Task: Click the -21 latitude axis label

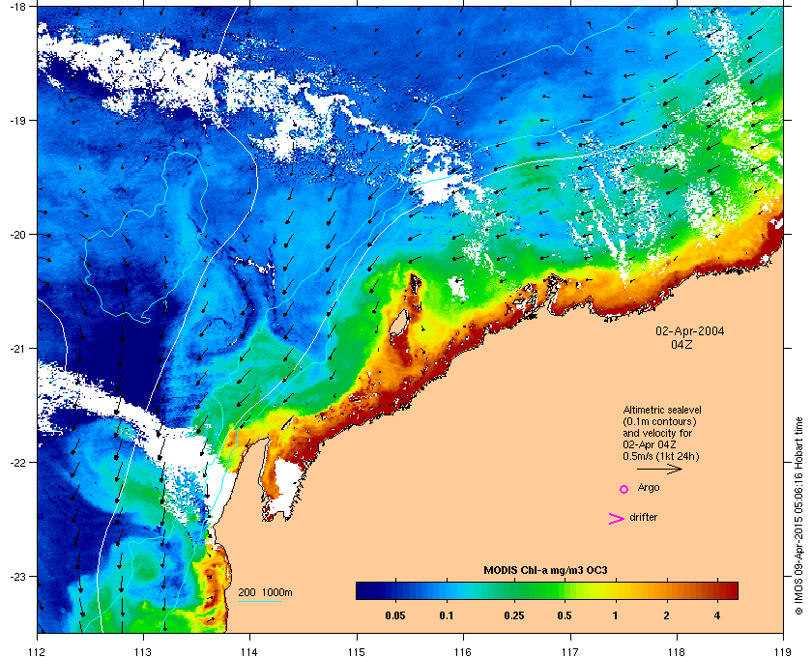Action: point(17,348)
